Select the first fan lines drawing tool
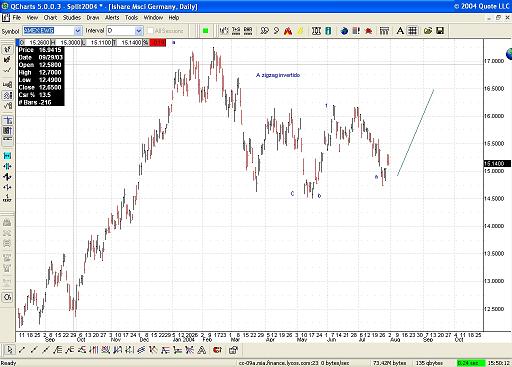 tap(58, 350)
